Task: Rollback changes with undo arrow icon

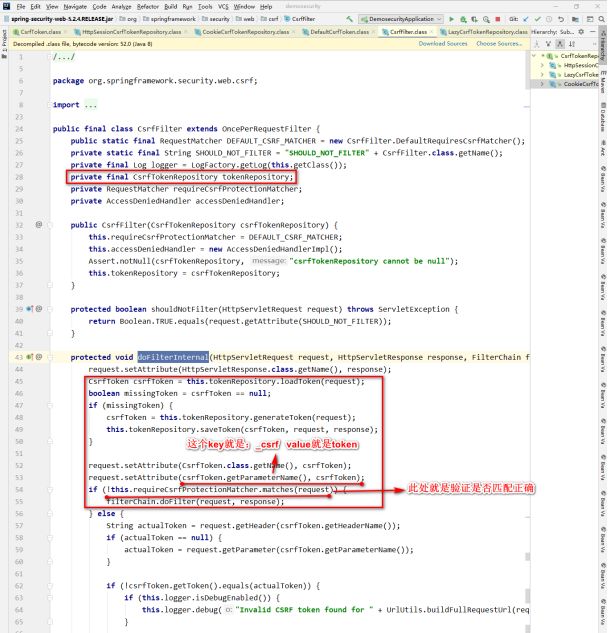Action: (x=561, y=19)
